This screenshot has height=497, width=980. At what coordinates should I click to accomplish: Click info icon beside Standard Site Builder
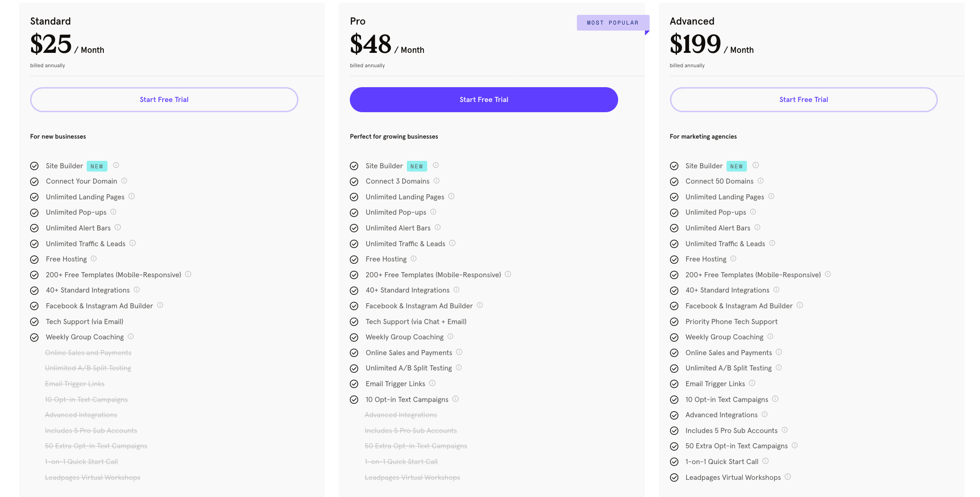tap(116, 165)
